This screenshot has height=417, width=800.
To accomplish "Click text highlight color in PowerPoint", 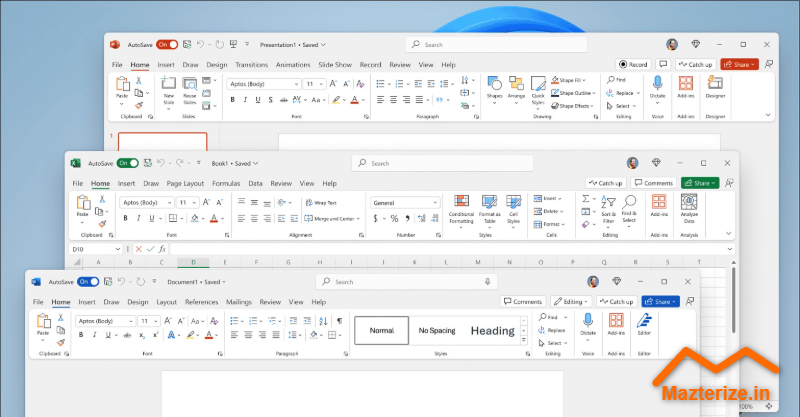I will 336,100.
